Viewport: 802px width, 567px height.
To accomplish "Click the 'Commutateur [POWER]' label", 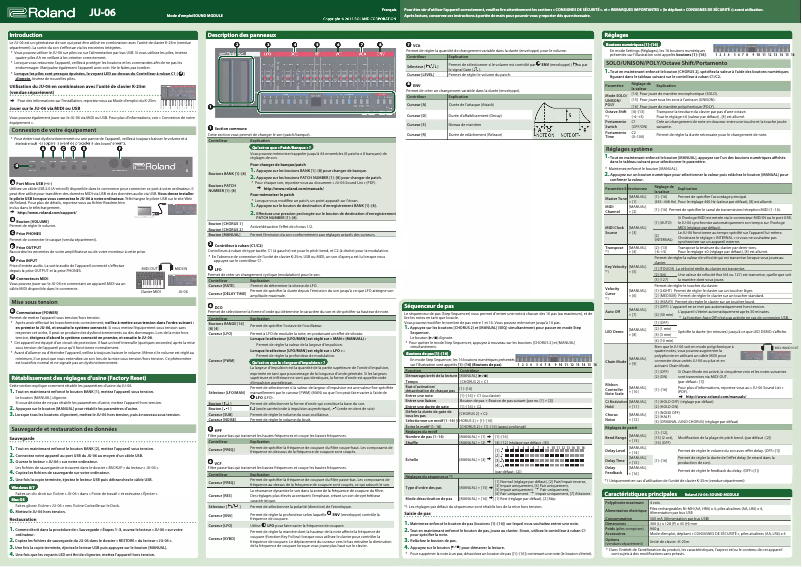I will (34, 312).
